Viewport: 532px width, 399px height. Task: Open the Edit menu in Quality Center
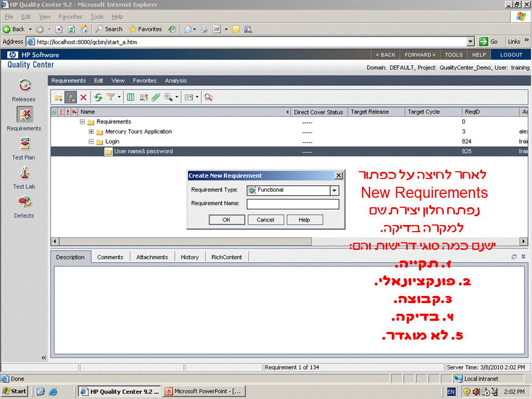point(99,81)
